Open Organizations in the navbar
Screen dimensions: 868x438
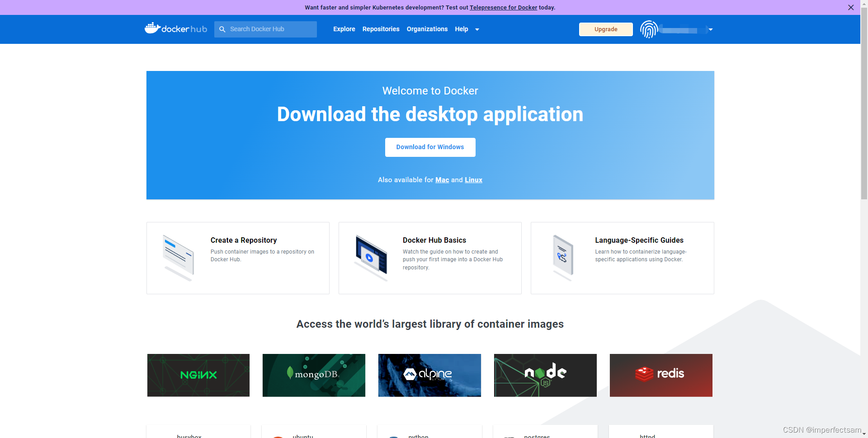click(427, 29)
